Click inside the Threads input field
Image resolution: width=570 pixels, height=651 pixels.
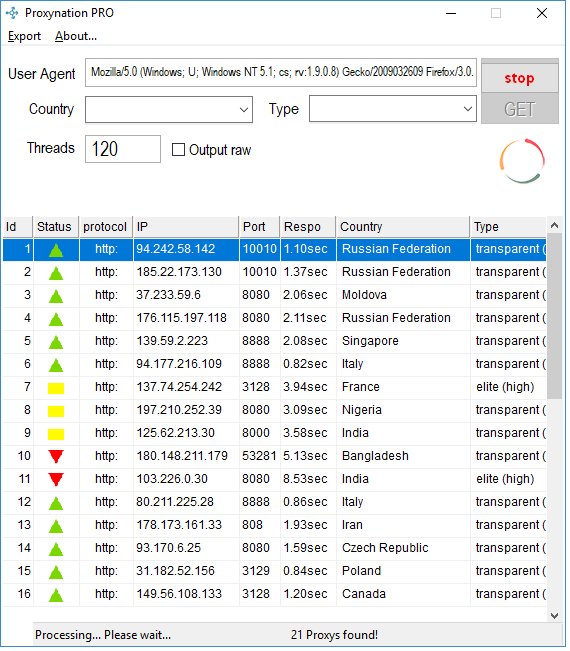[x=123, y=149]
